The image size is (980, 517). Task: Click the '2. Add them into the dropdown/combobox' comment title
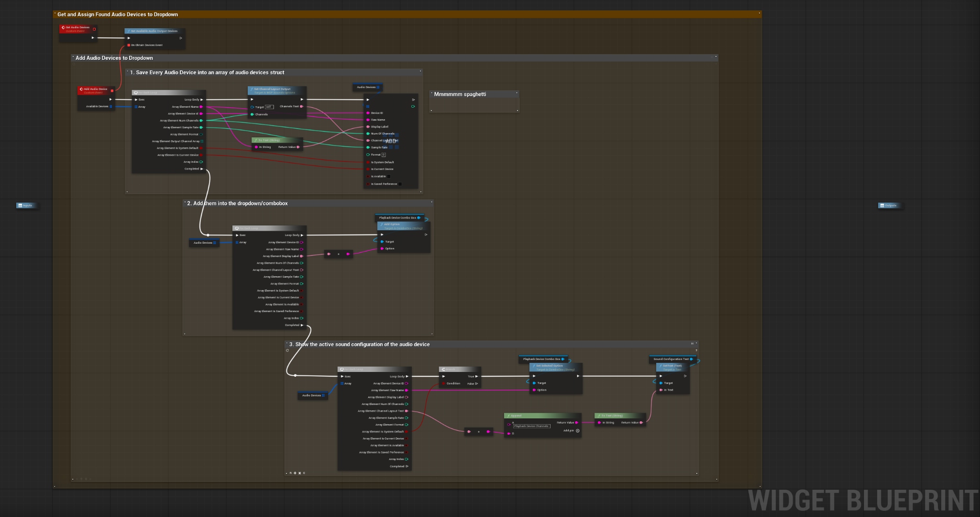(237, 203)
